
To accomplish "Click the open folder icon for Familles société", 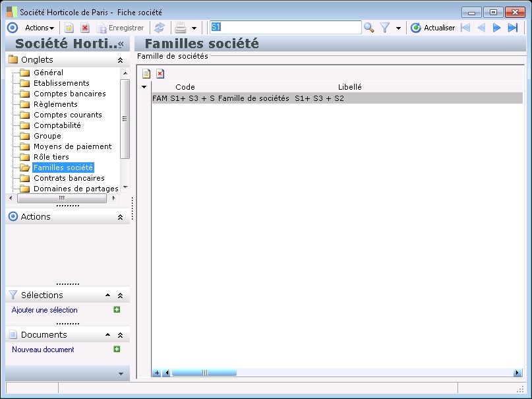I will pos(25,168).
